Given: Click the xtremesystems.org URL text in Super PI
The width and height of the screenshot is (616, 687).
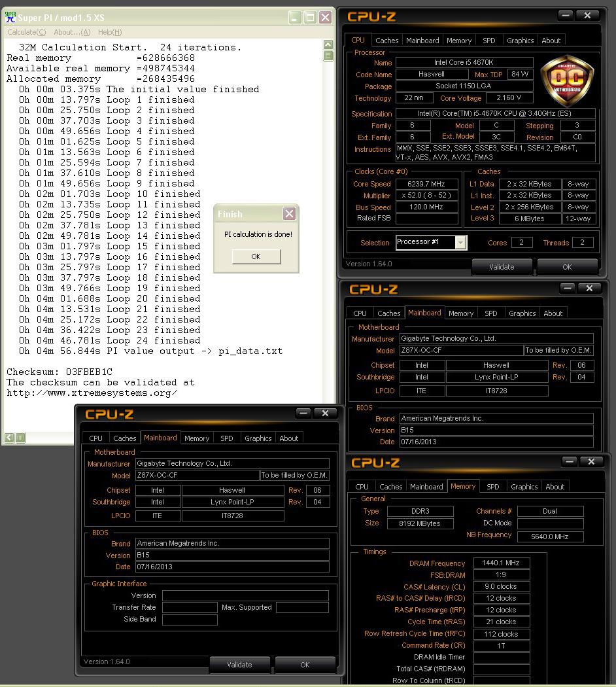Looking at the screenshot, I should [x=92, y=393].
